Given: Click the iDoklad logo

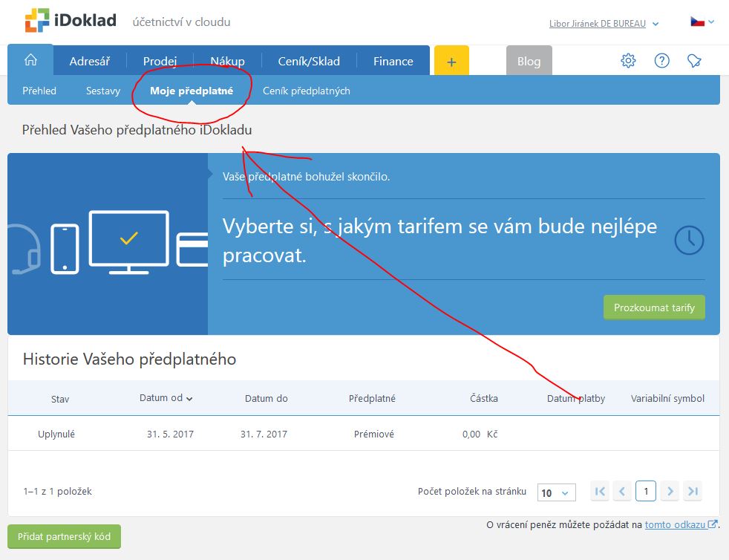Looking at the screenshot, I should 71,21.
